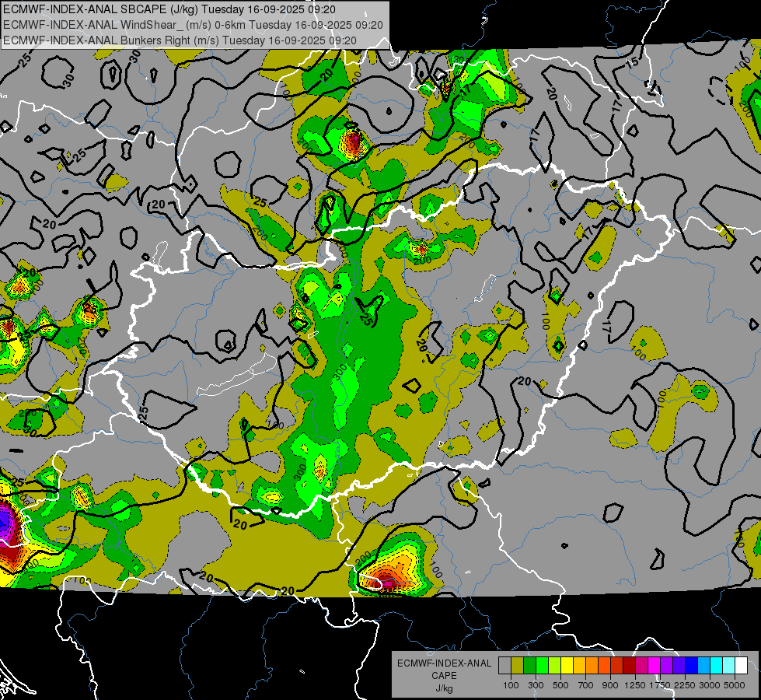Image resolution: width=761 pixels, height=700 pixels.
Task: Select the brick red swatch after 900
Action: pyautogui.click(x=617, y=666)
